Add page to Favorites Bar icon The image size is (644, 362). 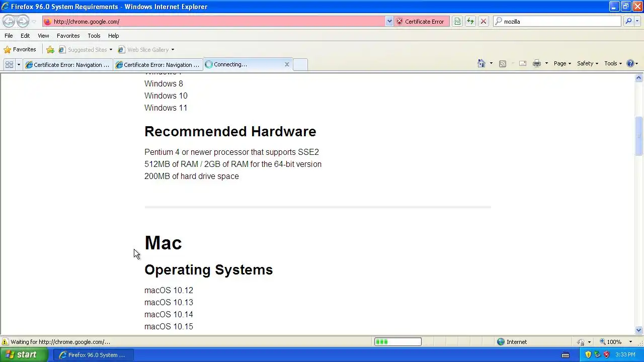pyautogui.click(x=50, y=50)
